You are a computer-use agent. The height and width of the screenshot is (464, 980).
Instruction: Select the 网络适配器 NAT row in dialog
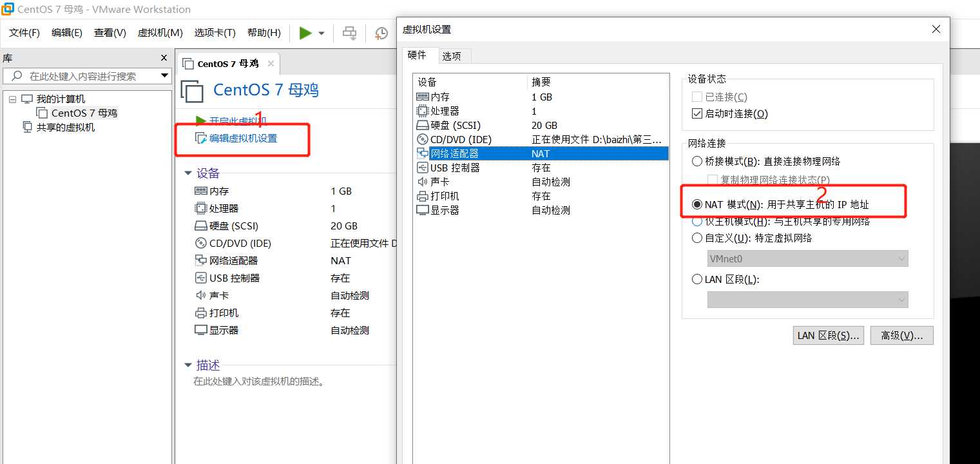tap(542, 153)
